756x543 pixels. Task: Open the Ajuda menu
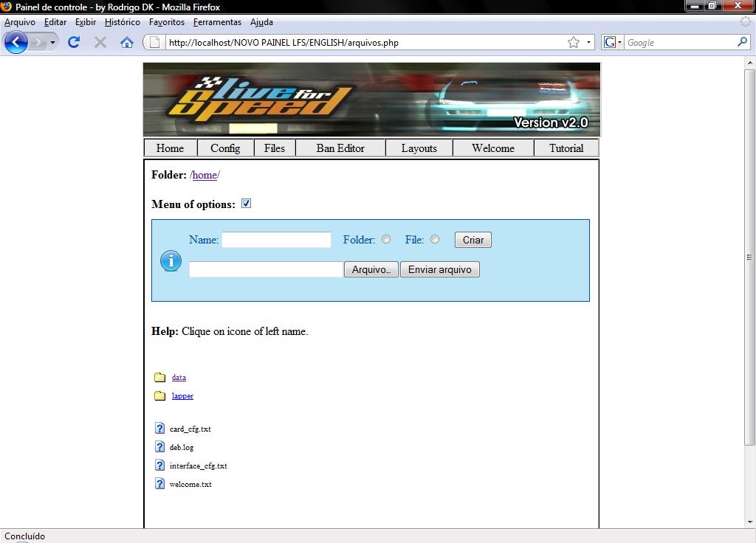point(261,22)
